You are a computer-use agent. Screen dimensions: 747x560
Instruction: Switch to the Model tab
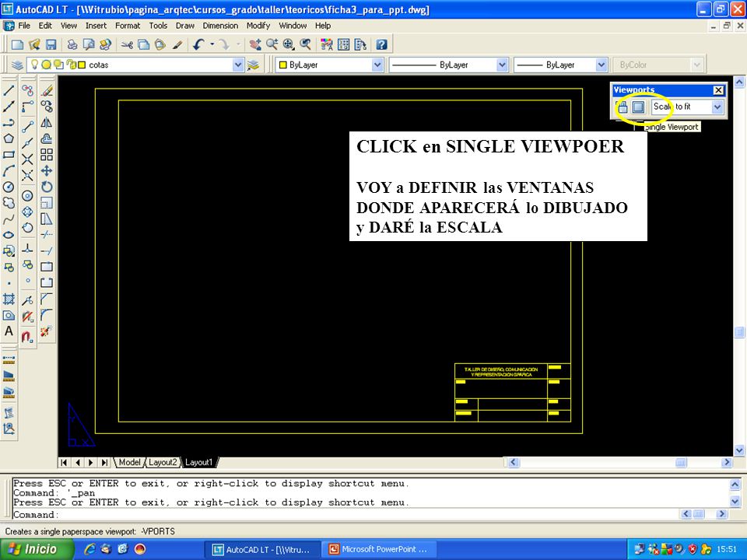(x=129, y=462)
